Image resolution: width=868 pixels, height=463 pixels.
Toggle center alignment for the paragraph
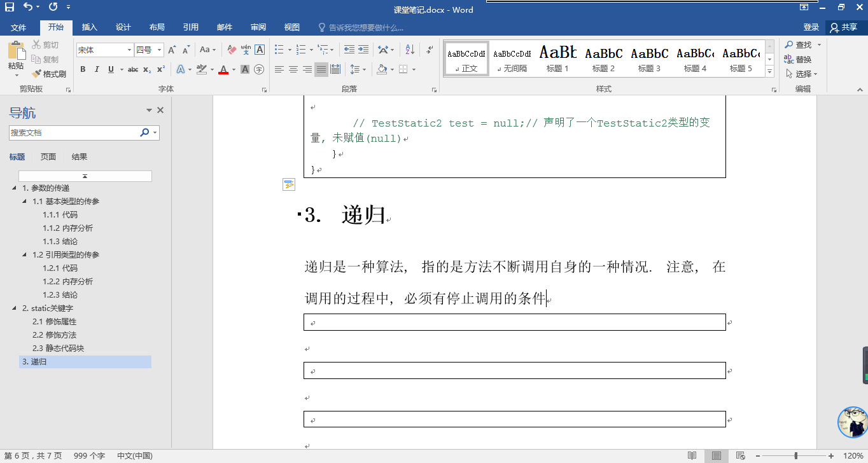point(293,70)
